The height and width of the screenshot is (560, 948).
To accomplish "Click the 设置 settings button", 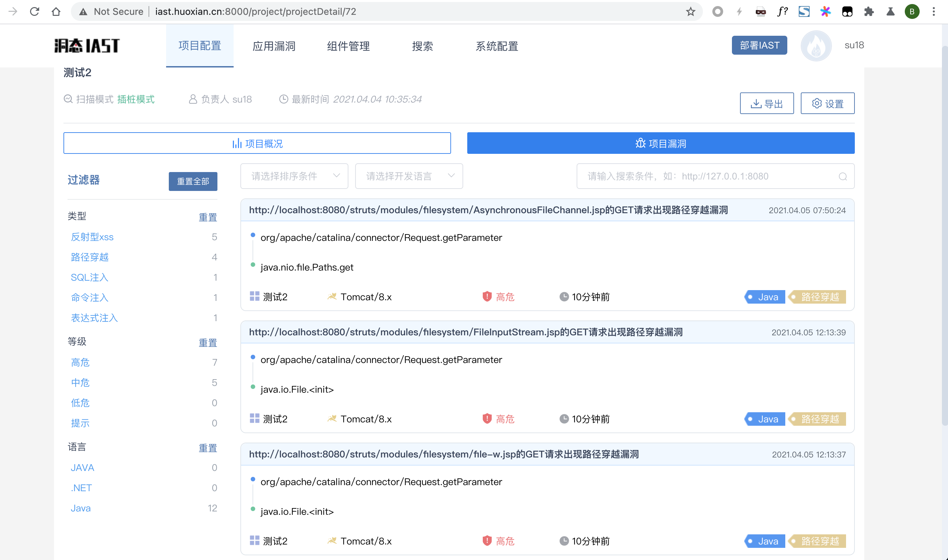I will (827, 103).
